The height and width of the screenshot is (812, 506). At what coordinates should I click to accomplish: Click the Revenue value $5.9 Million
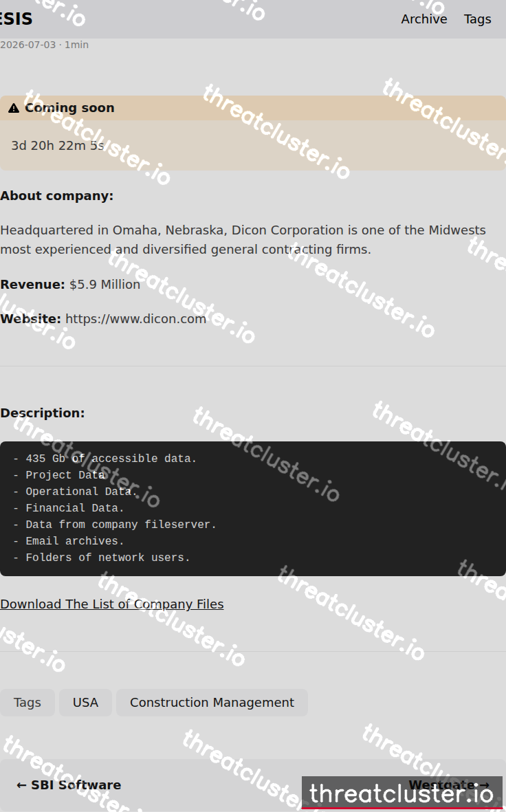pyautogui.click(x=104, y=285)
